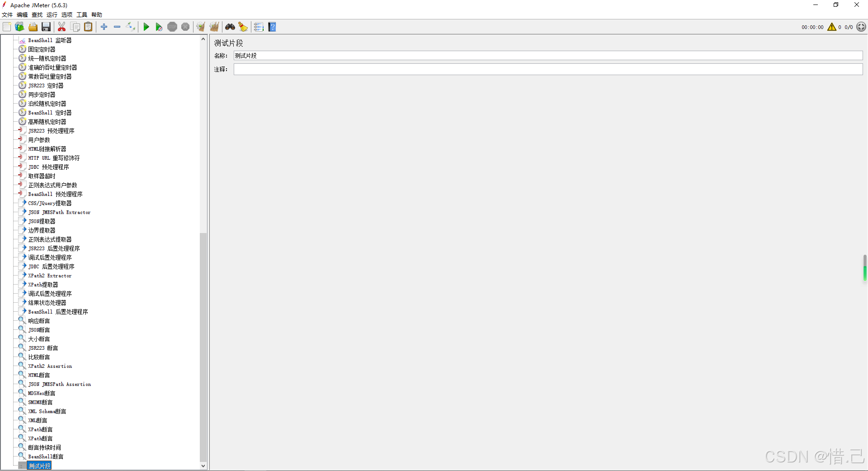
Task: Clear results with single broom icon
Action: (201, 27)
